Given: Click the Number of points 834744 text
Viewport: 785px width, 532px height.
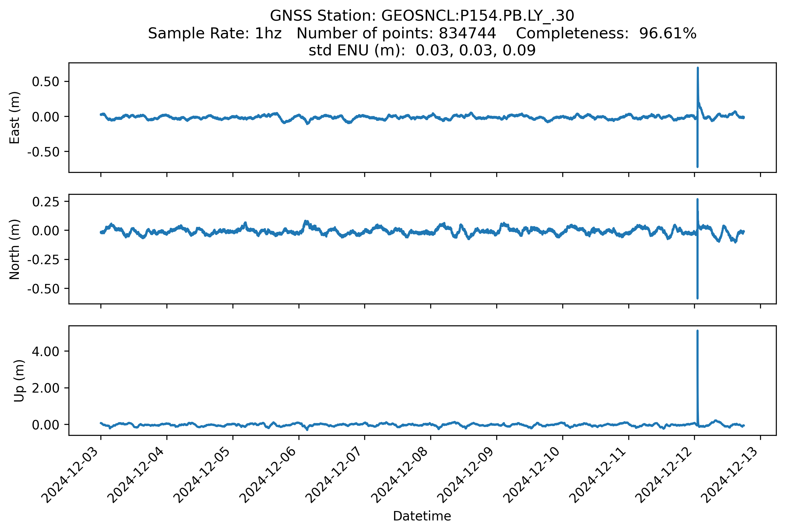Looking at the screenshot, I should 396,33.
